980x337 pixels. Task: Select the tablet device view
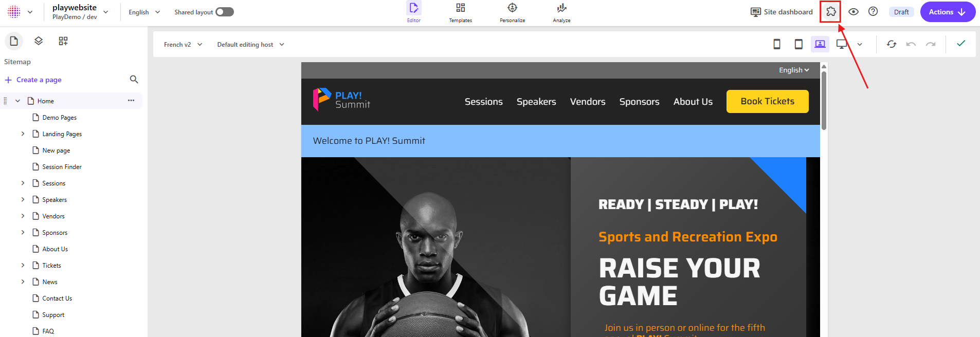(798, 44)
